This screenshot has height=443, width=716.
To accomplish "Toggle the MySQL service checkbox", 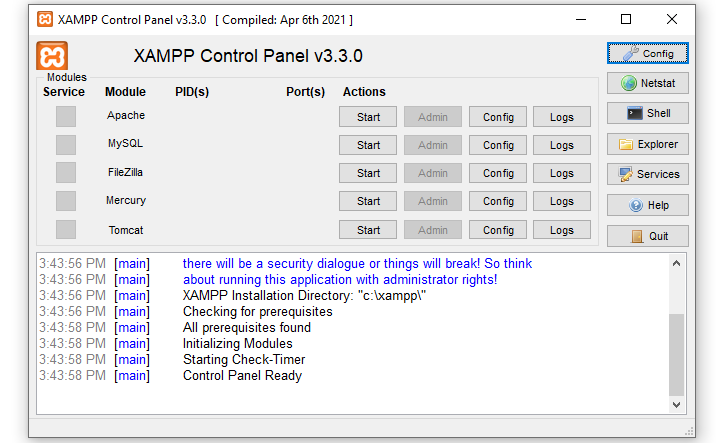I will click(x=66, y=145).
